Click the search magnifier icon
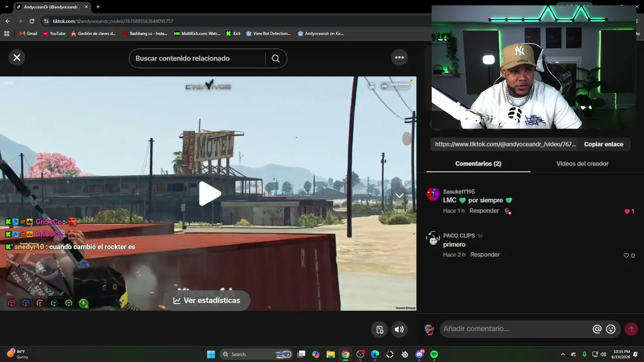The image size is (644, 362). click(276, 58)
